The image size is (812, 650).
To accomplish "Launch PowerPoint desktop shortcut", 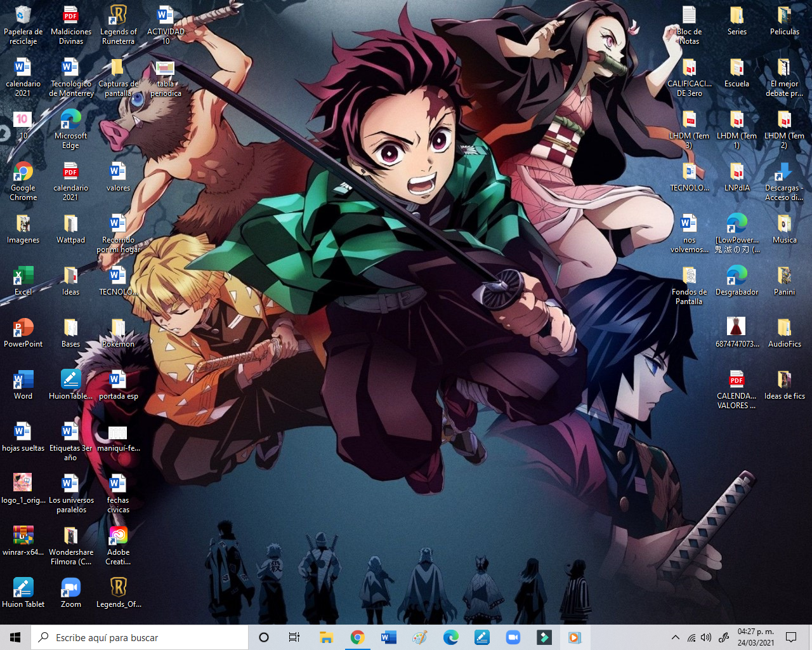I will tap(23, 333).
